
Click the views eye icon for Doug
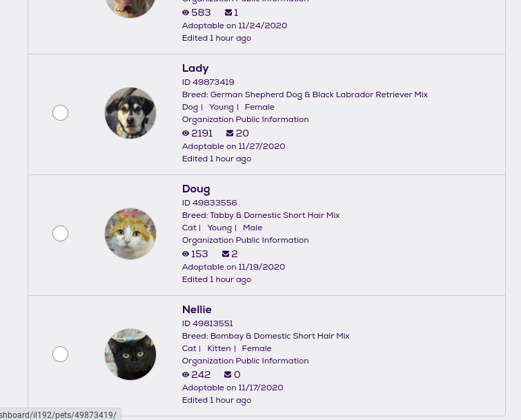[186, 254]
